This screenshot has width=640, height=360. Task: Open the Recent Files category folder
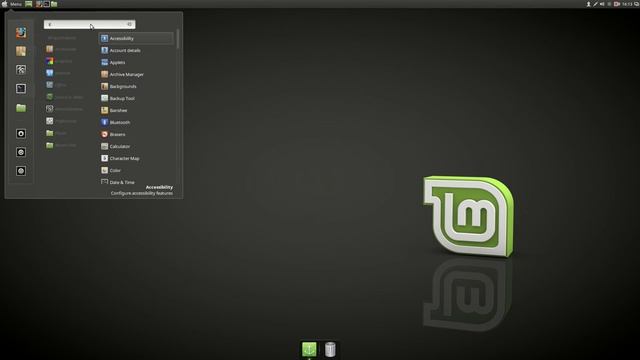click(x=62, y=145)
